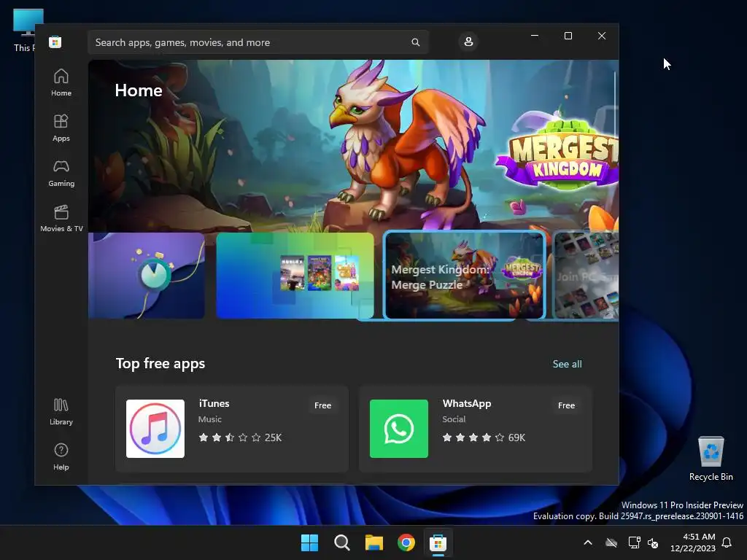Screen dimensions: 747x560
Task: Click the Microsoft Store logo icon
Action: (55, 42)
